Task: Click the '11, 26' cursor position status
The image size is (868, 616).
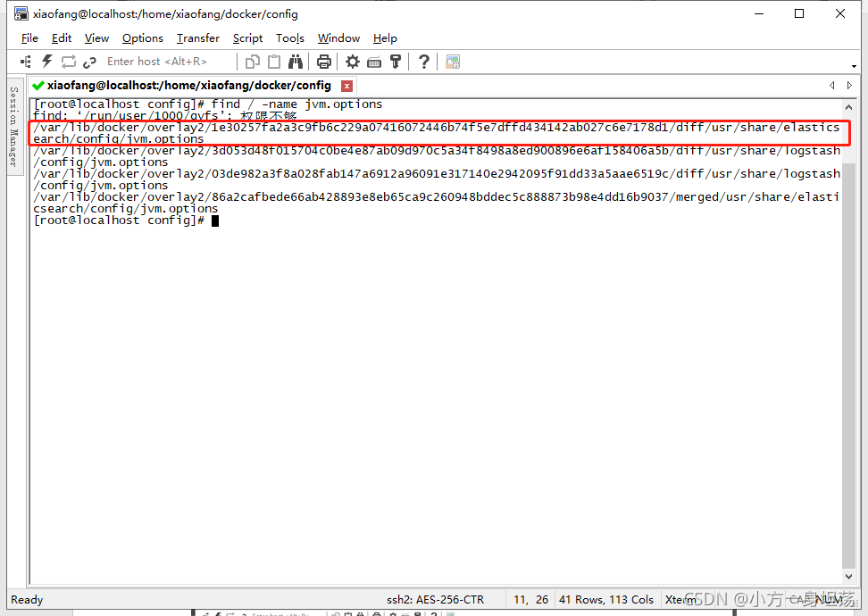Action: 530,599
